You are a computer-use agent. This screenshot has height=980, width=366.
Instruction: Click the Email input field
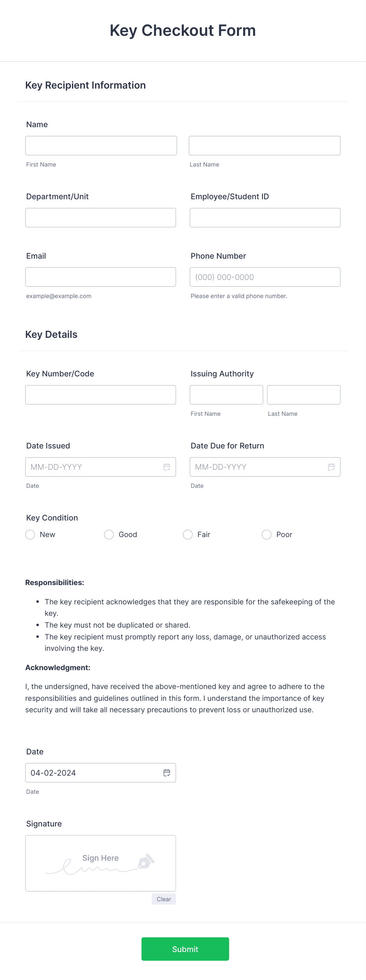click(101, 277)
